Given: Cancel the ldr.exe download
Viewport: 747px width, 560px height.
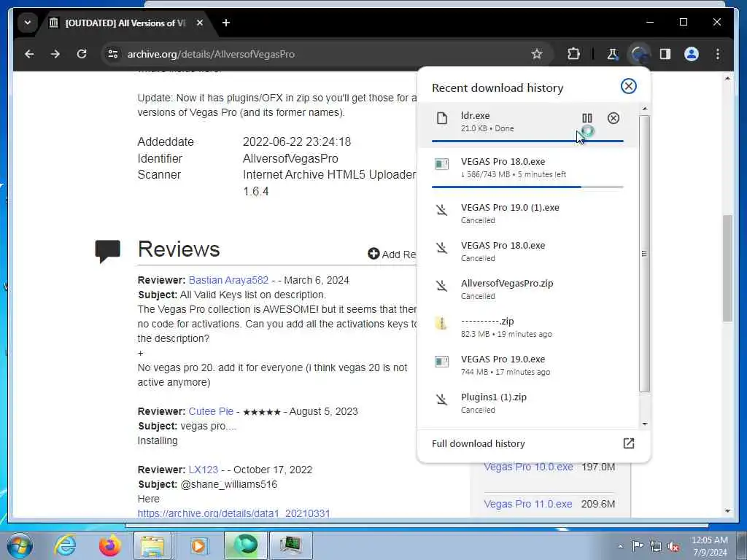Looking at the screenshot, I should [613, 118].
